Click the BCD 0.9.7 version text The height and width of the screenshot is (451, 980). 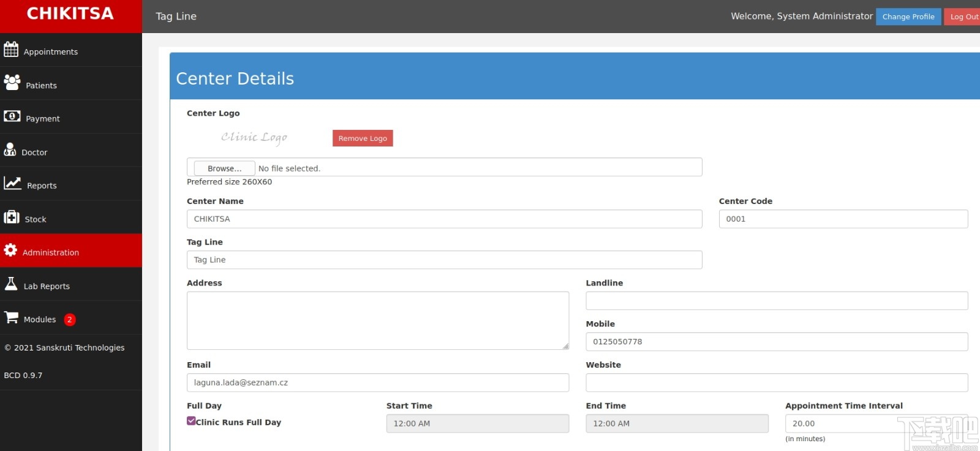click(23, 376)
